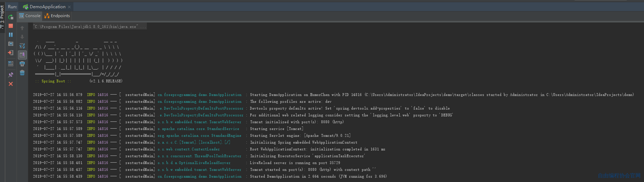644x182 pixels.
Task: Close the run session with the red X icon
Action: [11, 84]
